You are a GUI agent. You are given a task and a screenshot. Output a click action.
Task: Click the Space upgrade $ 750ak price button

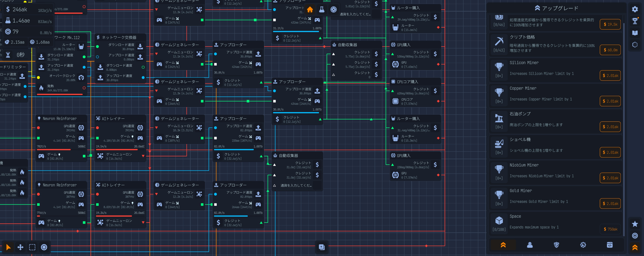(x=610, y=229)
